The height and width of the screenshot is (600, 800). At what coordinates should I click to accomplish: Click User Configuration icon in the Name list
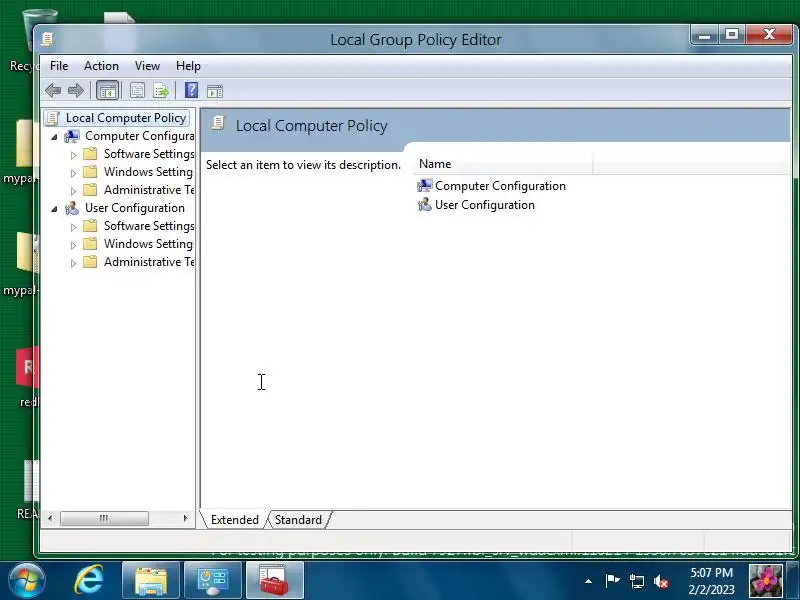(x=424, y=205)
